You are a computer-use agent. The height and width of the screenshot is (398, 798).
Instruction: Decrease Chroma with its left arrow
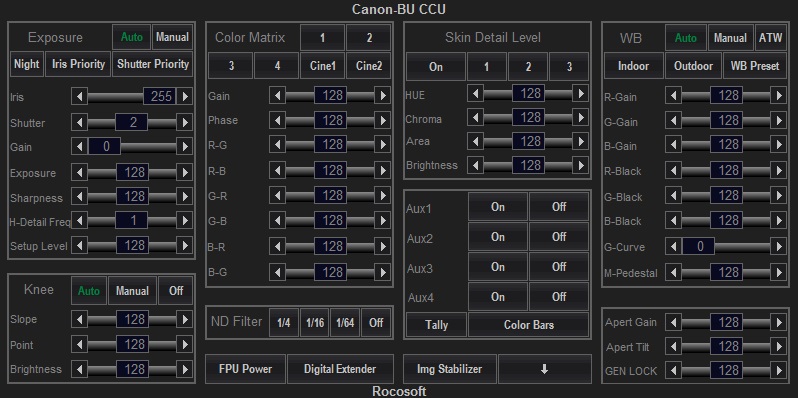pos(475,118)
